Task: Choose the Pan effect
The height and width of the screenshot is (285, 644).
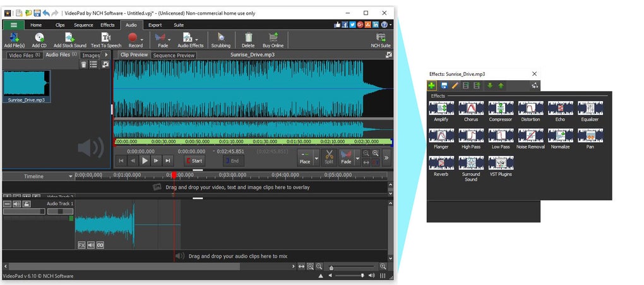Action: [x=590, y=138]
